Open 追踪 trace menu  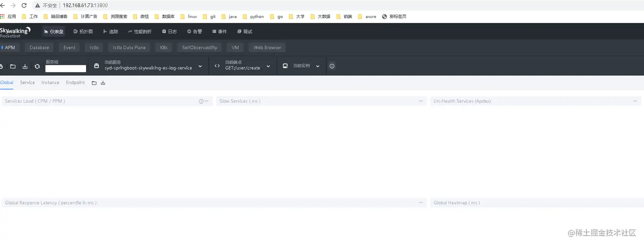tap(111, 32)
